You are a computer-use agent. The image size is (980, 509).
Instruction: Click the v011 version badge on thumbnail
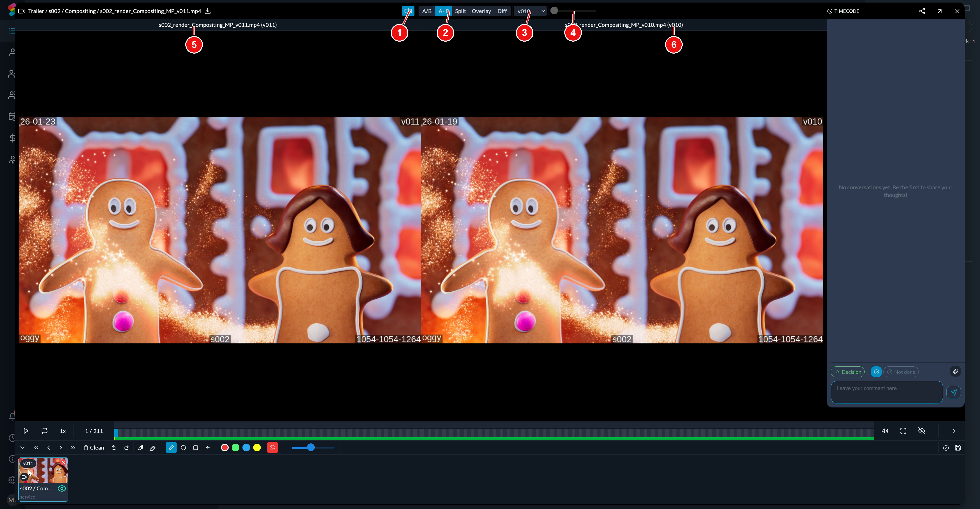coord(28,463)
